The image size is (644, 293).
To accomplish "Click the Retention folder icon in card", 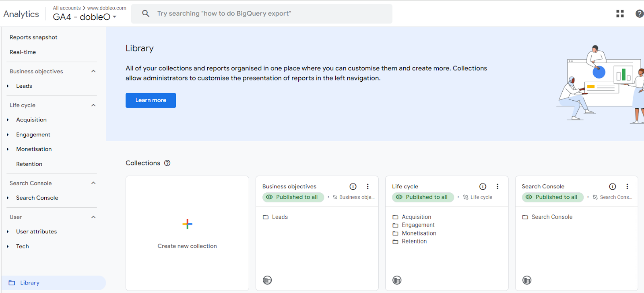I will pyautogui.click(x=395, y=241).
